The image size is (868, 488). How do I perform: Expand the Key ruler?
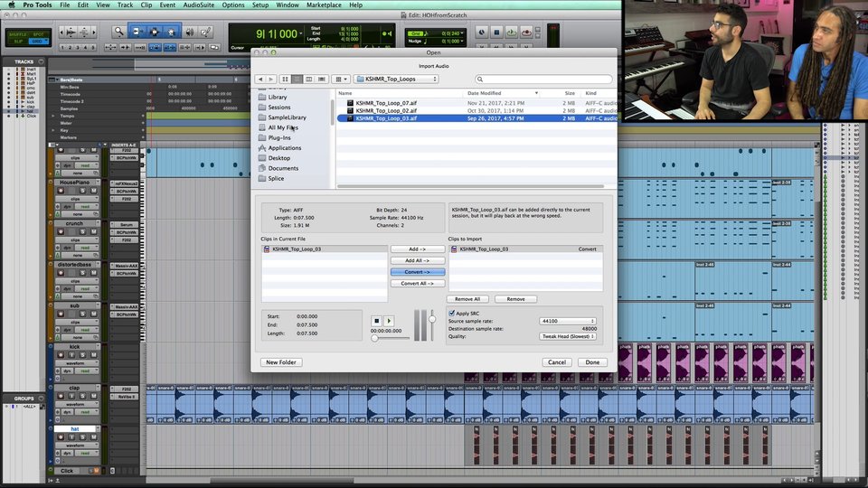53,130
